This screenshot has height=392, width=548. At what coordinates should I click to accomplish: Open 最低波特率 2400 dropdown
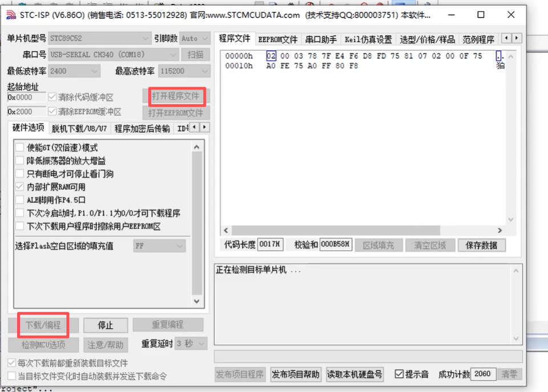(x=75, y=71)
